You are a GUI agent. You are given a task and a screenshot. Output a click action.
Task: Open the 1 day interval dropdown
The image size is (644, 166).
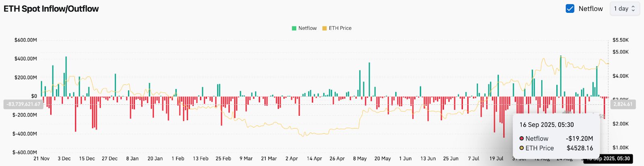624,8
